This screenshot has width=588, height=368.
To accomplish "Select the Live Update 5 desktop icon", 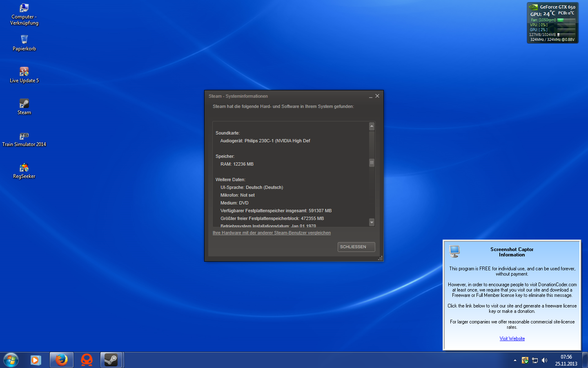I will (x=24, y=72).
